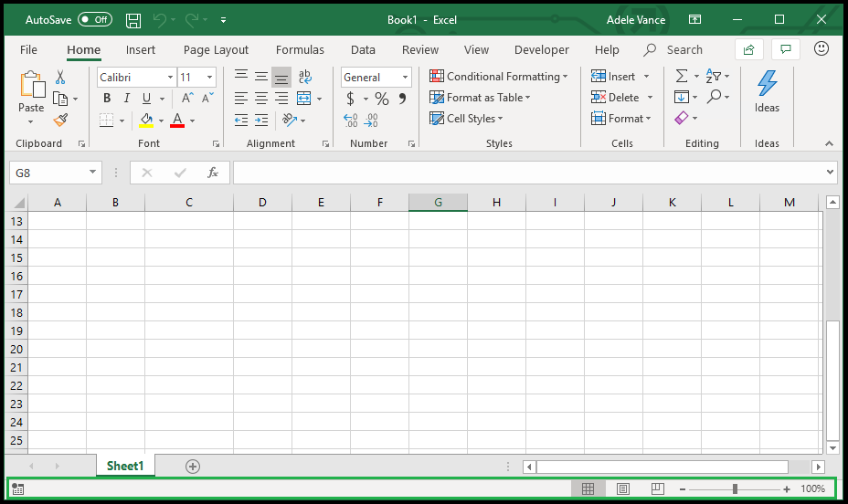Open the Formulas ribbon tab
Viewport: 848px width, 504px height.
(300, 49)
